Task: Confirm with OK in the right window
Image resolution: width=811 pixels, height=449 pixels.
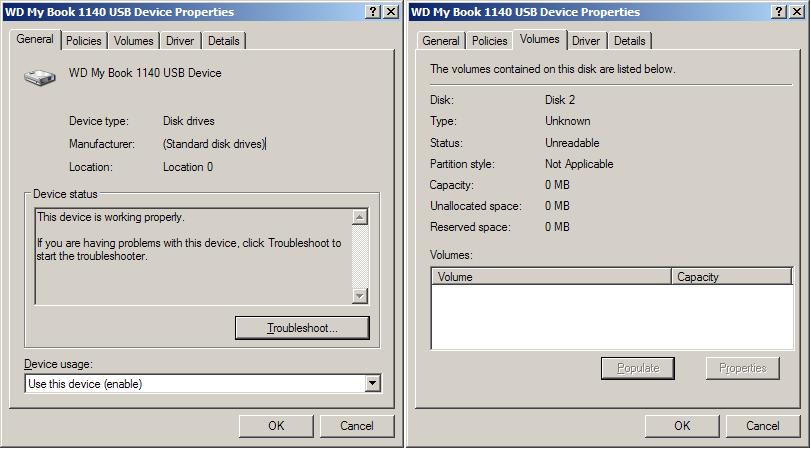Action: point(682,426)
